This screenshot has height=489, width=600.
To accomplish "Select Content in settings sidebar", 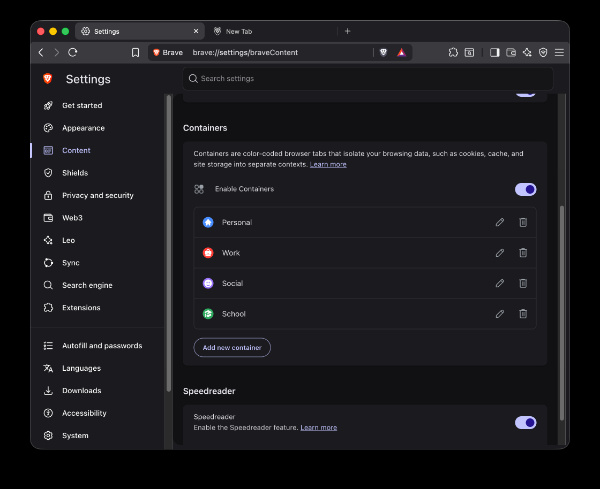I will (76, 150).
